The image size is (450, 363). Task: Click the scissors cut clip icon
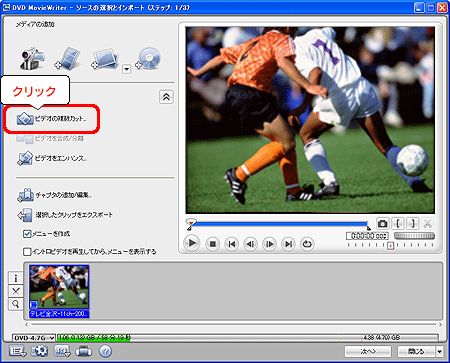(428, 223)
